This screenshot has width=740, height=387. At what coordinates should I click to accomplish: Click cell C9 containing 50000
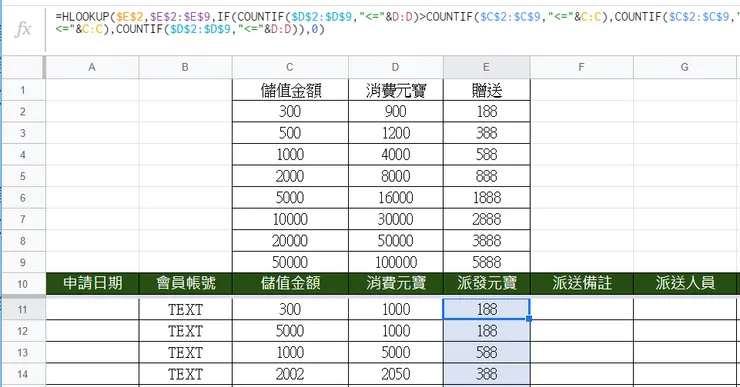pos(290,262)
